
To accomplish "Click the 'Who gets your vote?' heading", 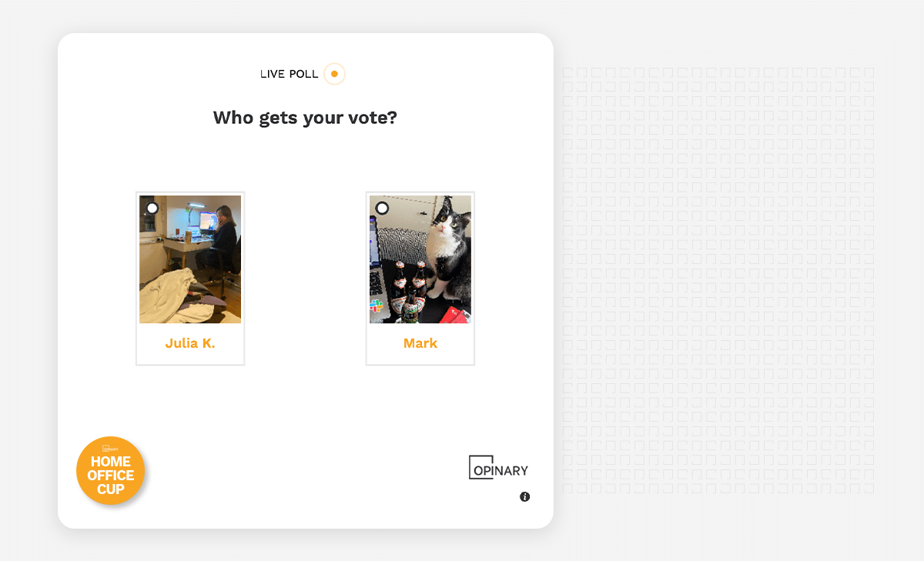I will (305, 118).
